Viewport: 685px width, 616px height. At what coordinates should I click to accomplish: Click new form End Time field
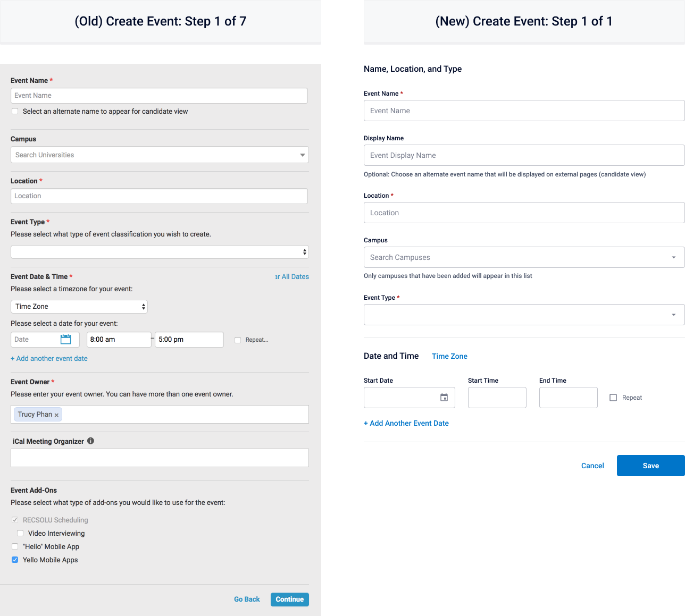(569, 398)
